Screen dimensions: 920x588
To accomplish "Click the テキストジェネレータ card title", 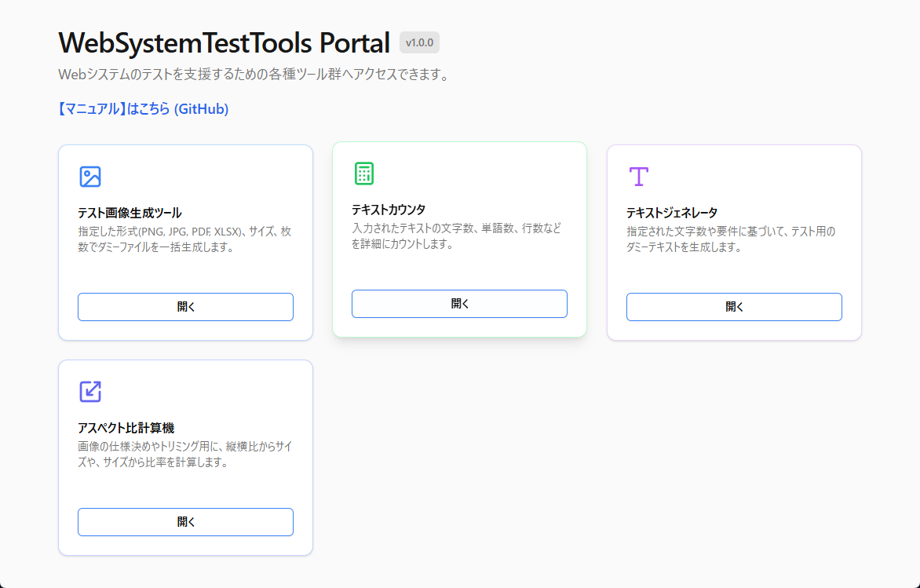I will tap(672, 213).
